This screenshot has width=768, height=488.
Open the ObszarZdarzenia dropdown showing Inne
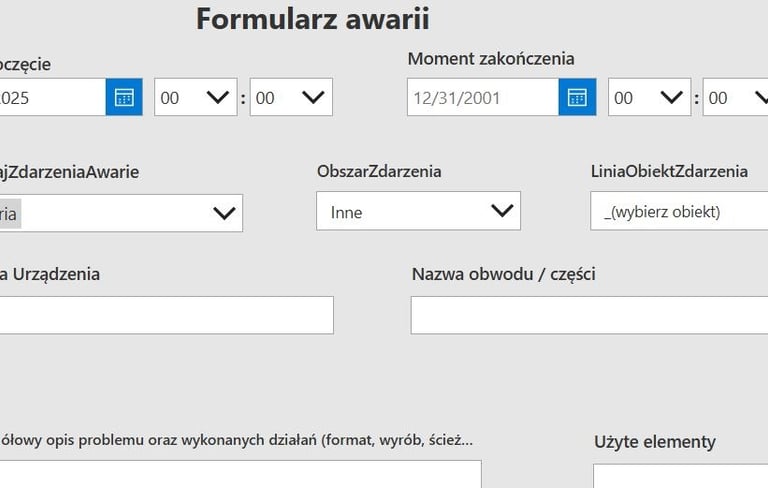pyautogui.click(x=418, y=211)
